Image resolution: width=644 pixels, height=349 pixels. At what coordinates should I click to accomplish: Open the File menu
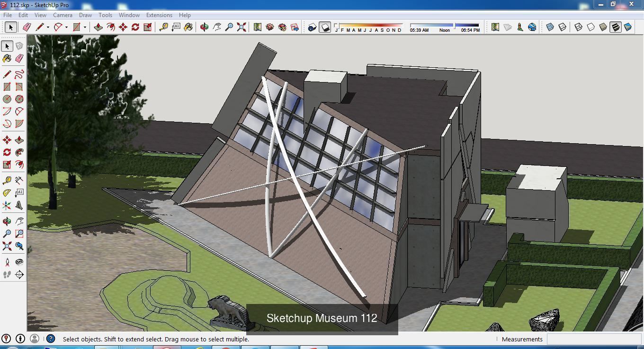(x=8, y=15)
